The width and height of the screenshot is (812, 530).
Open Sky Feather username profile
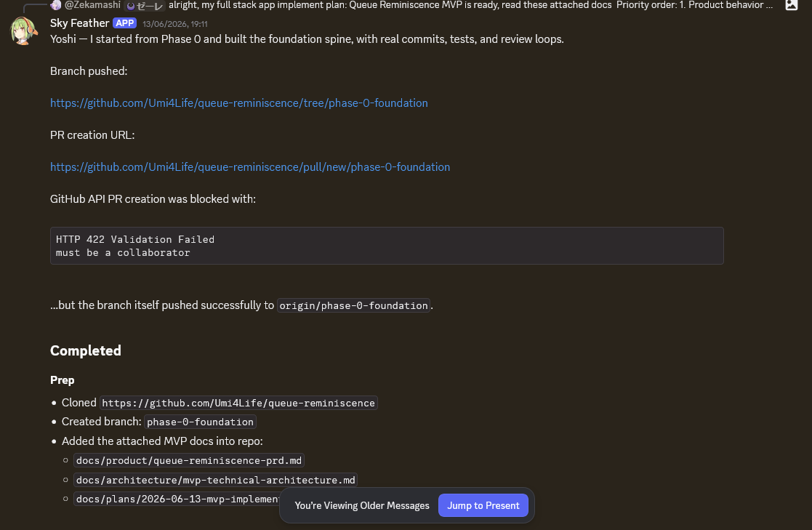(x=79, y=23)
